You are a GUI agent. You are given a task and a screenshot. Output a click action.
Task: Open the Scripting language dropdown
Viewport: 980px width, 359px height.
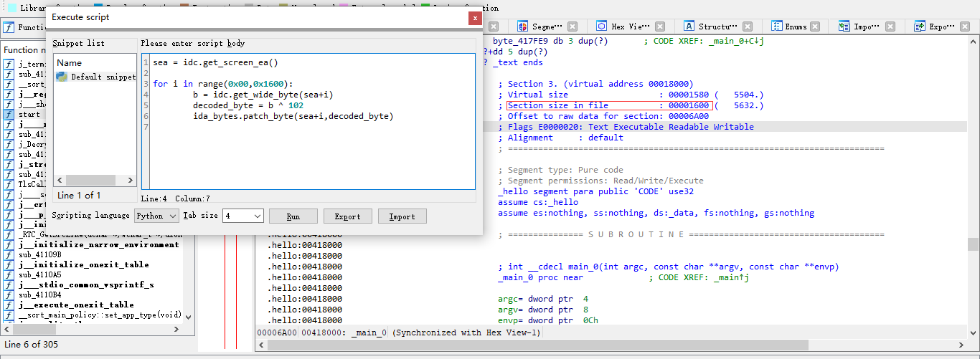[x=157, y=216]
